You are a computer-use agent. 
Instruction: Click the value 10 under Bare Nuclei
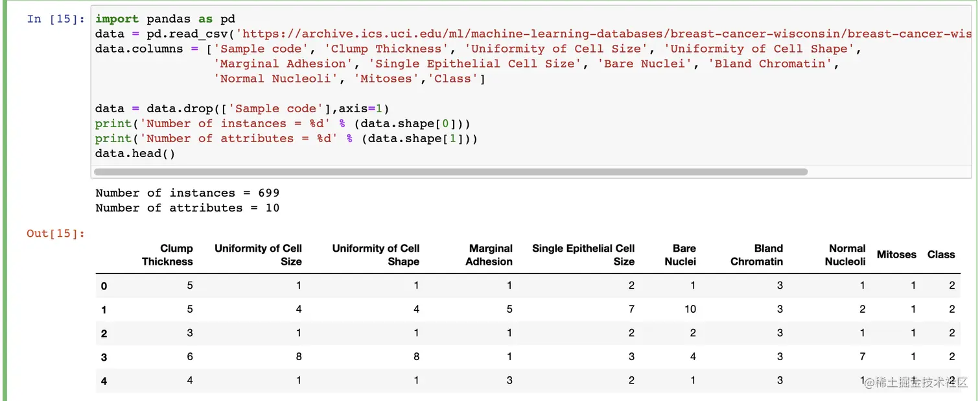coord(690,309)
